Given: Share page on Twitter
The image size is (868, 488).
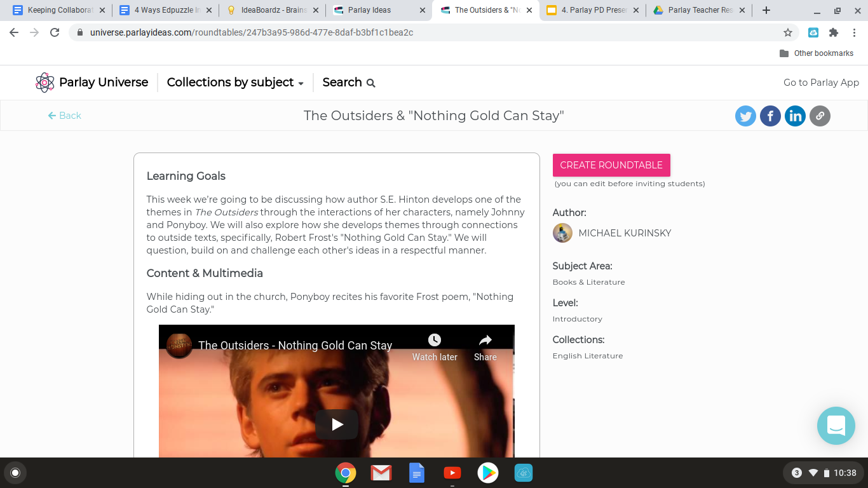Looking at the screenshot, I should (745, 116).
